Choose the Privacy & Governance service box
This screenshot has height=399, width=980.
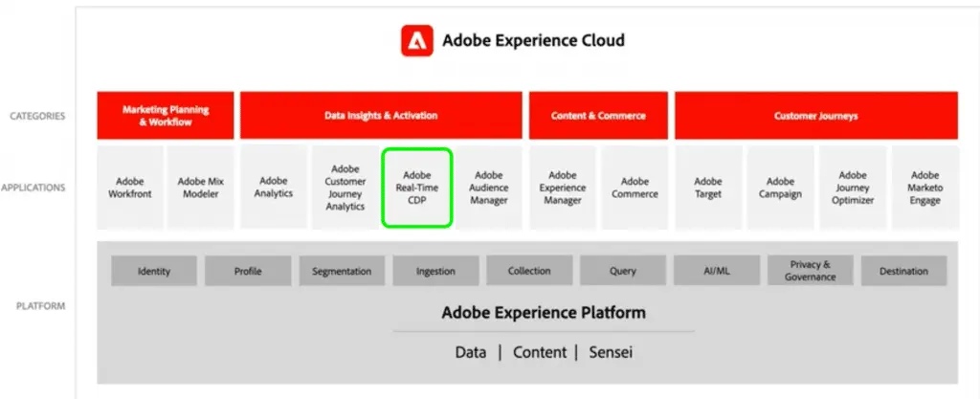pos(810,271)
